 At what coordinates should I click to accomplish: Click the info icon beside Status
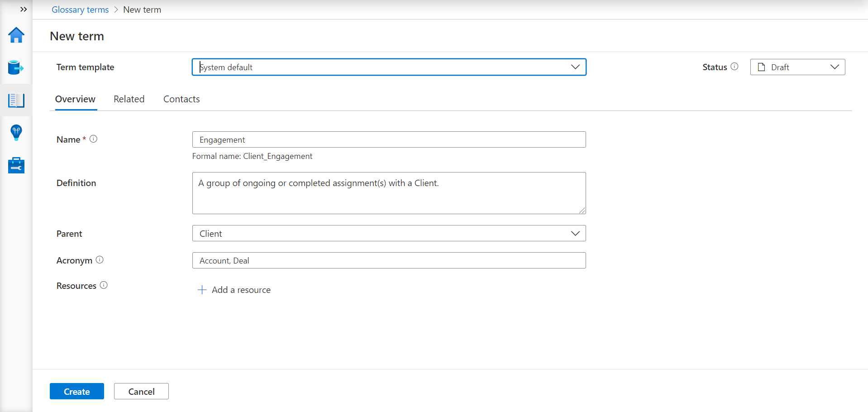(734, 67)
